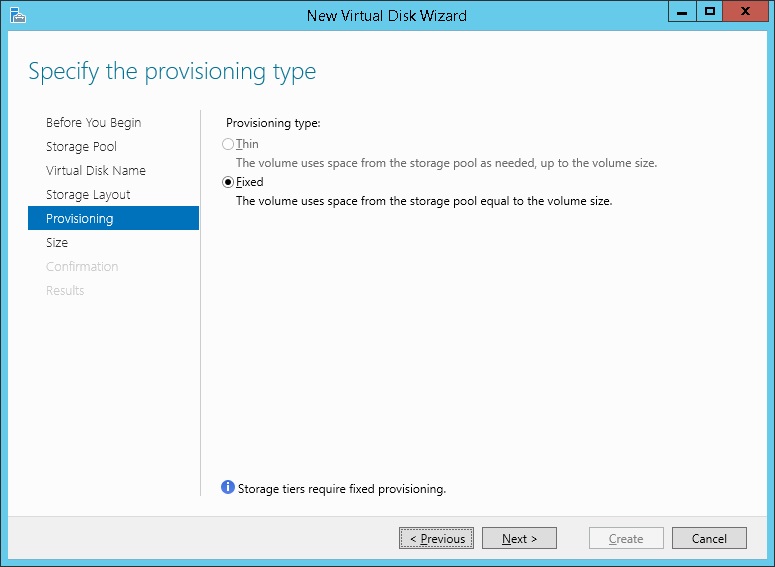Switch to Storage Layout step
The height and width of the screenshot is (567, 775).
point(88,195)
